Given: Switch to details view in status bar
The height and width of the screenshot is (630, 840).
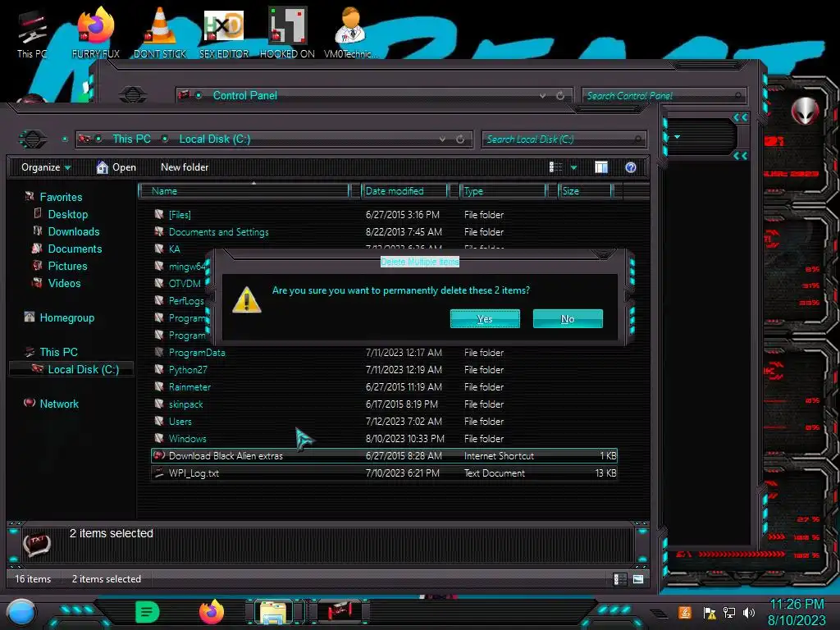Looking at the screenshot, I should (x=620, y=579).
